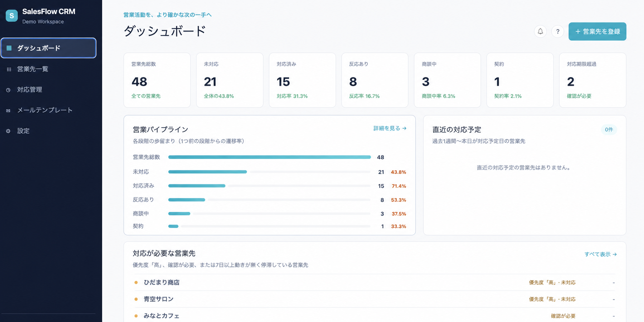Click the Dashboard square icon in sidebar
Viewport: 644px width, 322px height.
[9, 48]
